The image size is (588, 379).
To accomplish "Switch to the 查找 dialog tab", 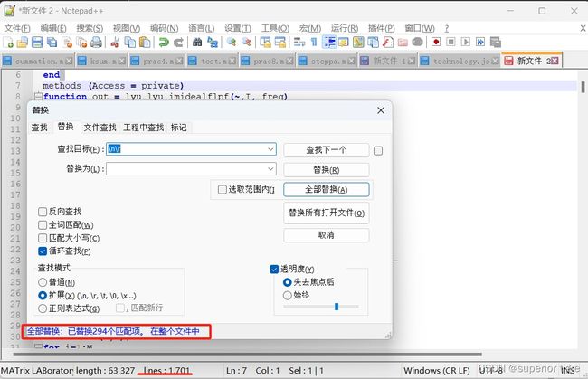I will (x=40, y=128).
